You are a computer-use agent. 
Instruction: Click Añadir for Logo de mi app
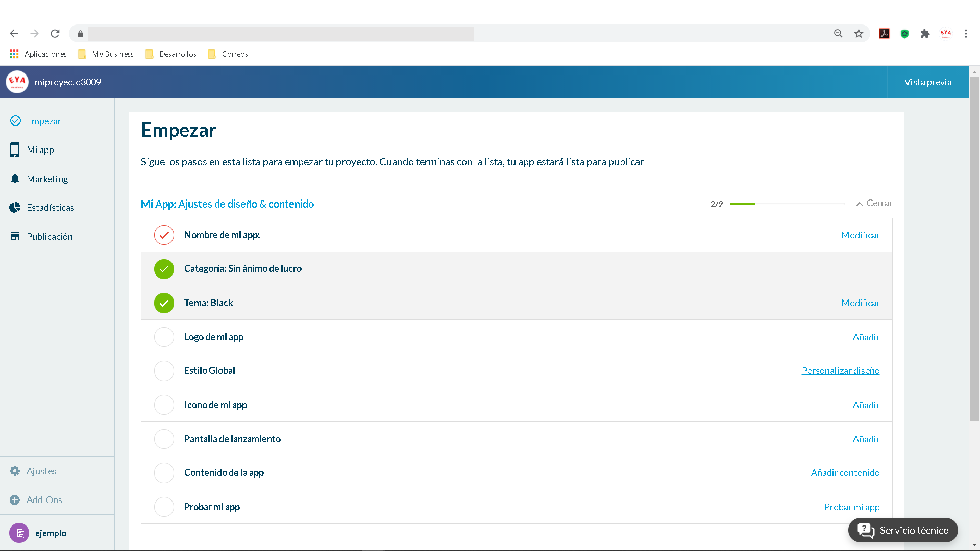tap(866, 337)
